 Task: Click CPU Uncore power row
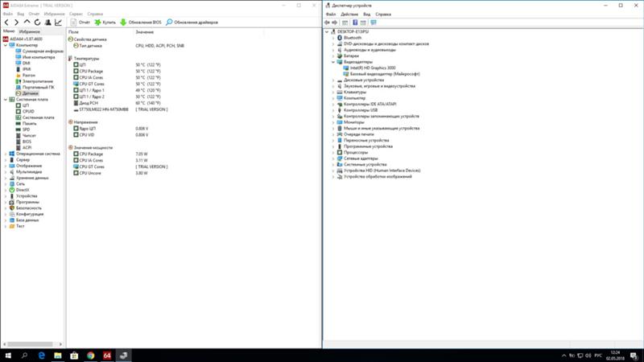pyautogui.click(x=110, y=173)
